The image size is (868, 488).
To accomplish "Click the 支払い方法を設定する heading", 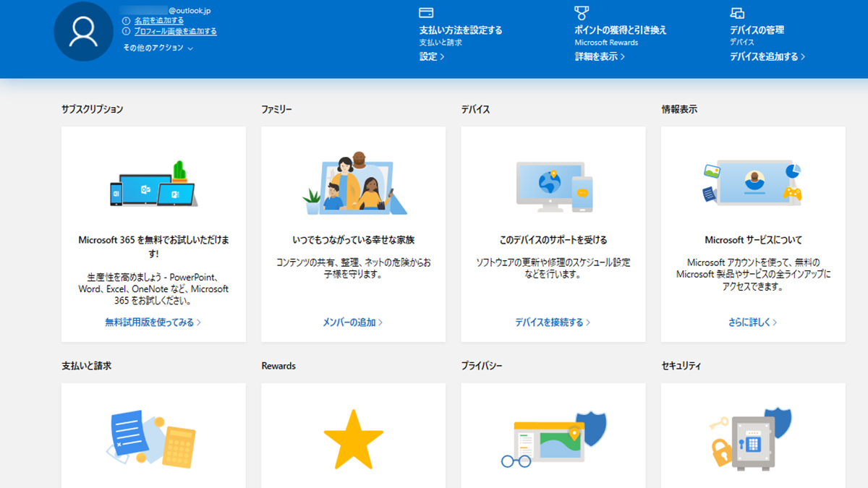I will 461,30.
